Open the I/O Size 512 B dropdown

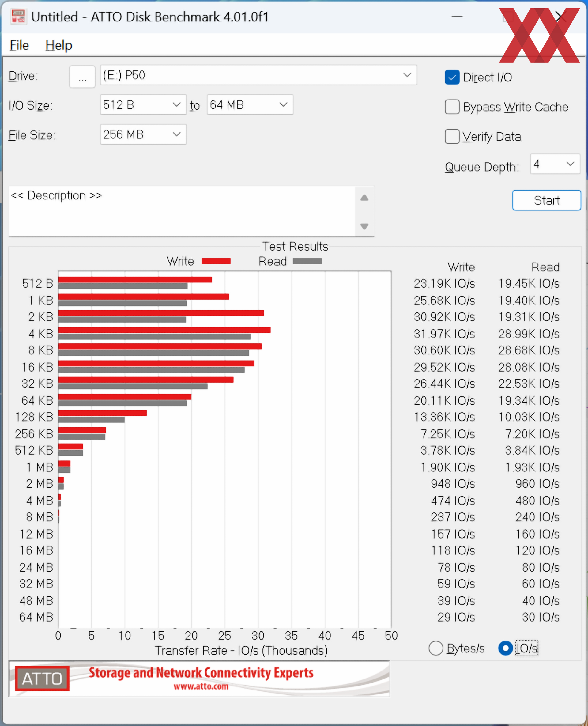[143, 105]
